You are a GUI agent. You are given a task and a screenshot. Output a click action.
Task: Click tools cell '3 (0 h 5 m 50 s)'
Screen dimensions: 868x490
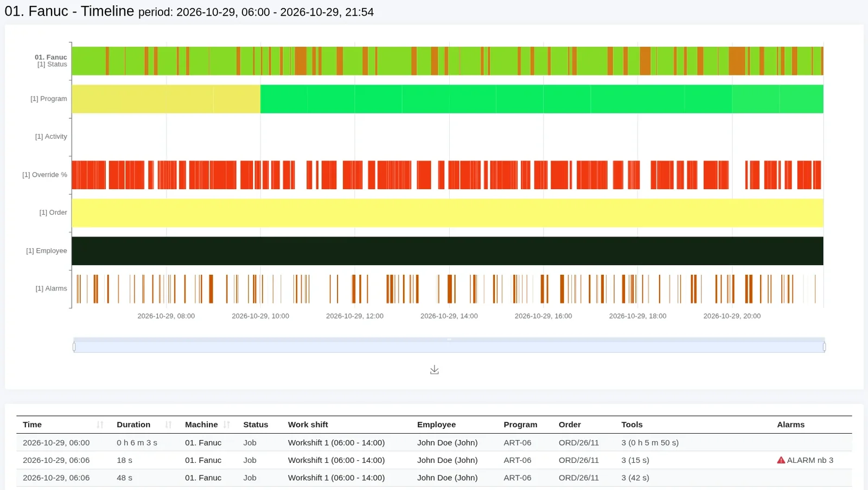(x=650, y=443)
